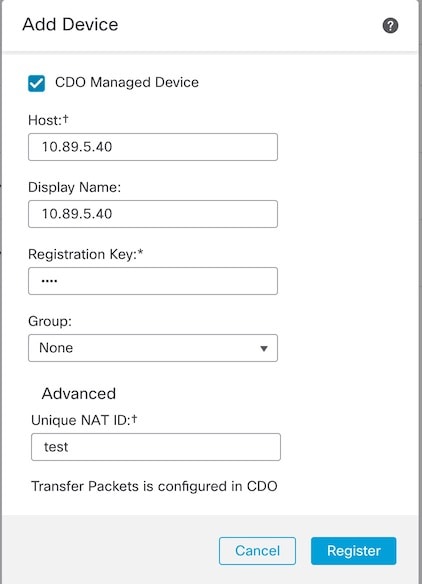
Task: Click the CDO Managed Device label text
Action: pos(127,82)
